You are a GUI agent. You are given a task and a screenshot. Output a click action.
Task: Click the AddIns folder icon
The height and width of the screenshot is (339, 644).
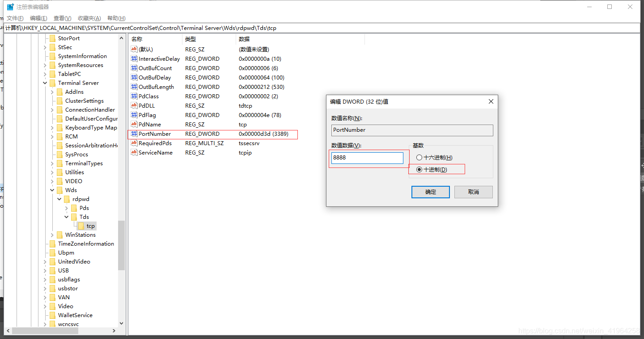pyautogui.click(x=60, y=92)
